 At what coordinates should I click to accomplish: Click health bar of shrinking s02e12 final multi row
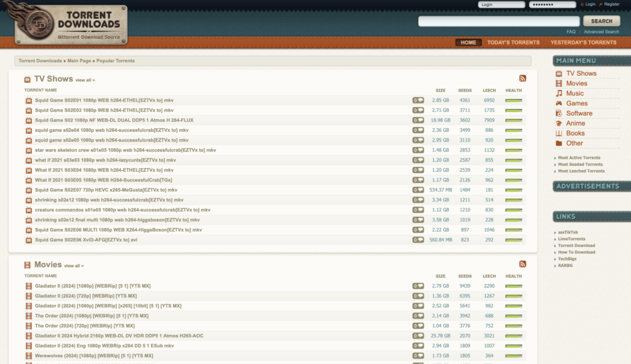[x=513, y=220]
